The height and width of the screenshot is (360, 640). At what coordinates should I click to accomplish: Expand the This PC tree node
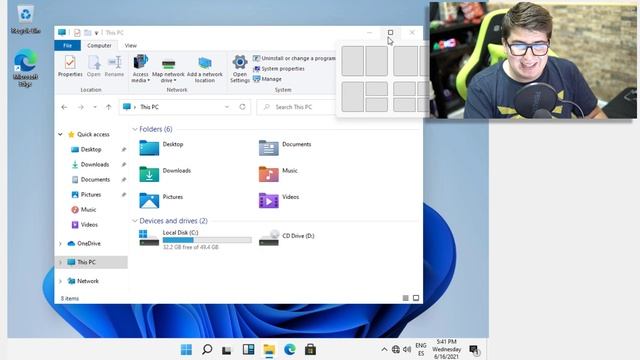60,262
